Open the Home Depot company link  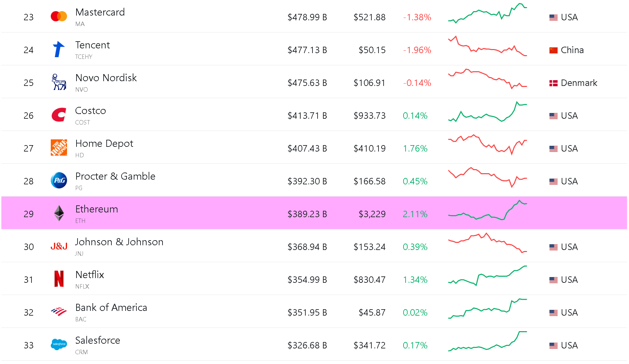click(104, 143)
